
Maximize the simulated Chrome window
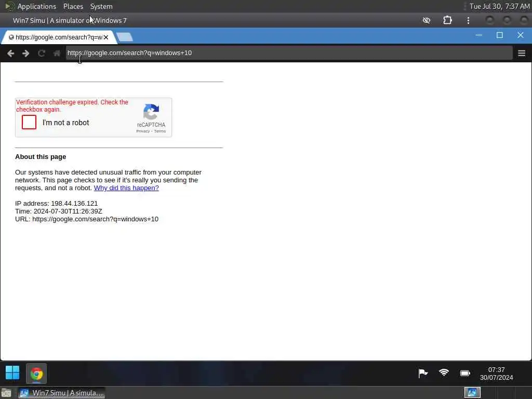(x=499, y=35)
